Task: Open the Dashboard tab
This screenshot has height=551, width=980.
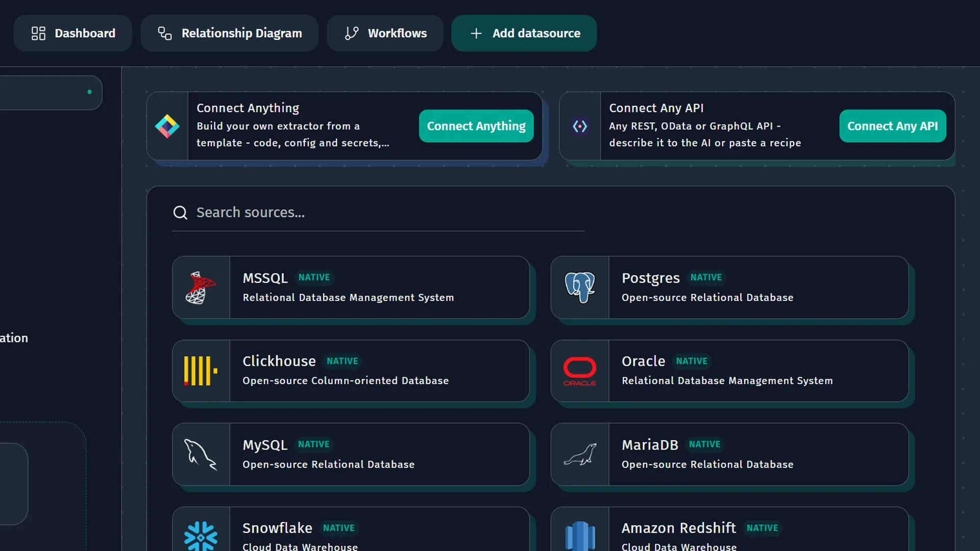Action: pyautogui.click(x=73, y=33)
